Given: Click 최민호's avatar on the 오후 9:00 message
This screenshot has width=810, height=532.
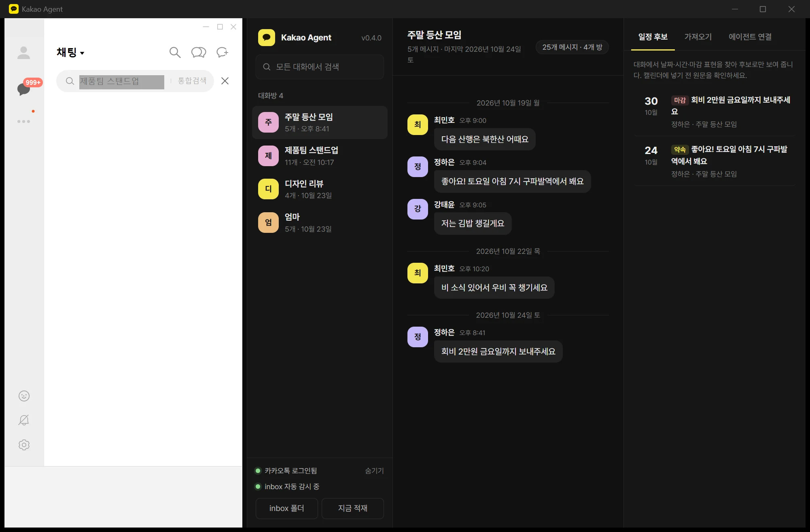Looking at the screenshot, I should (x=418, y=125).
